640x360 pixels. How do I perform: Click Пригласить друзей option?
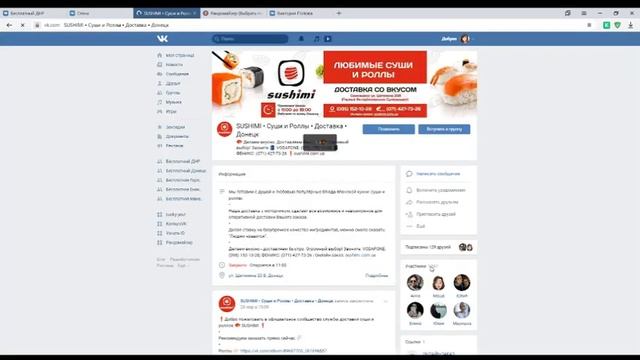point(436,214)
